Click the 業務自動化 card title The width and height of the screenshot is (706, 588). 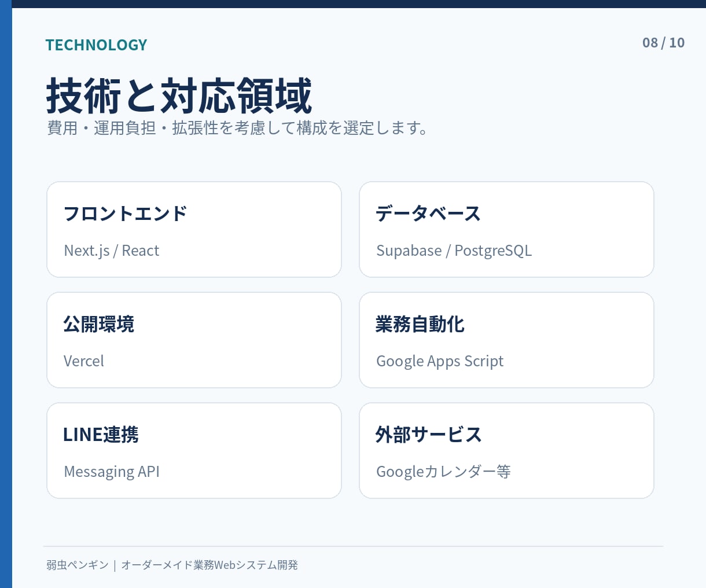click(420, 324)
